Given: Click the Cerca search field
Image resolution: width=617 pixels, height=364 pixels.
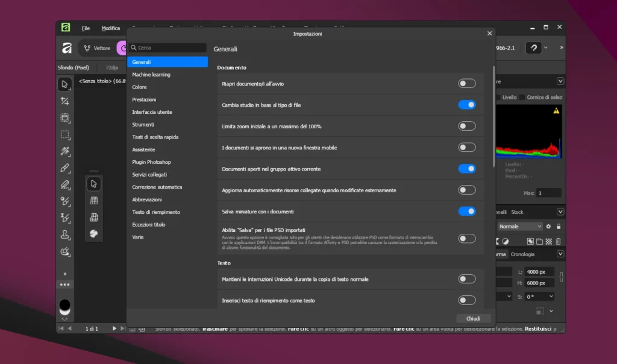Looking at the screenshot, I should (171, 48).
